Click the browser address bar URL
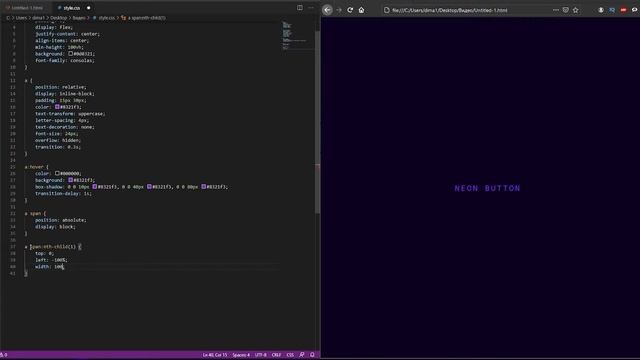 click(449, 10)
